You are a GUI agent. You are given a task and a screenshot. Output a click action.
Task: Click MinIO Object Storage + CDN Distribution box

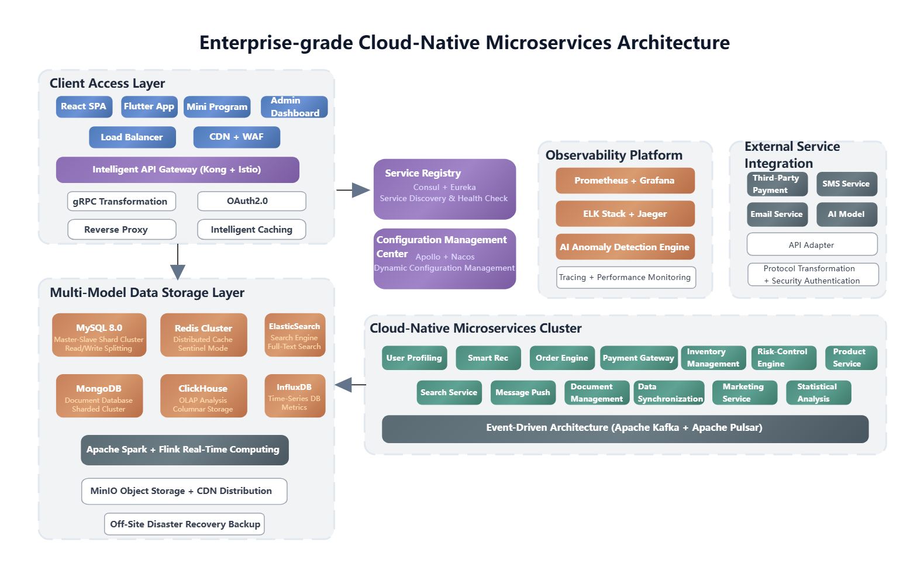click(184, 491)
